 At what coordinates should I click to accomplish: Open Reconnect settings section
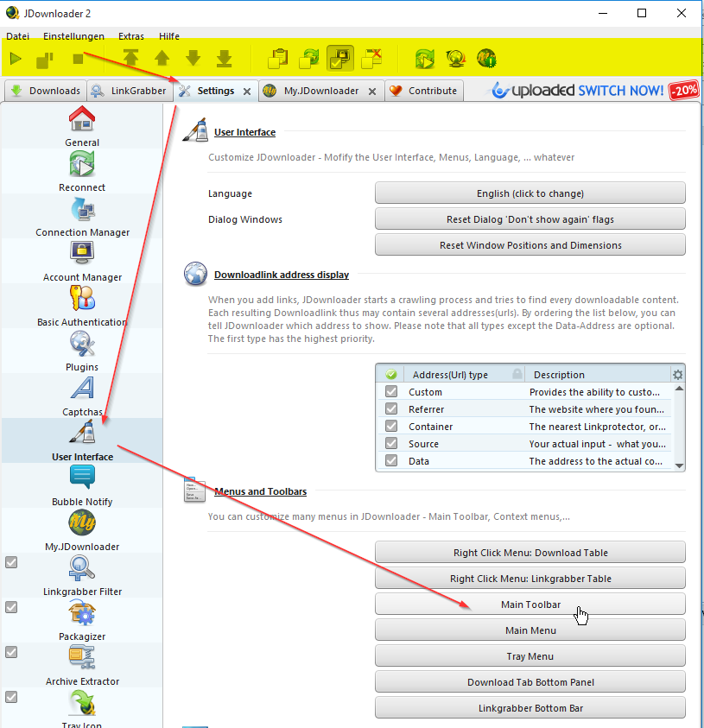pos(82,171)
